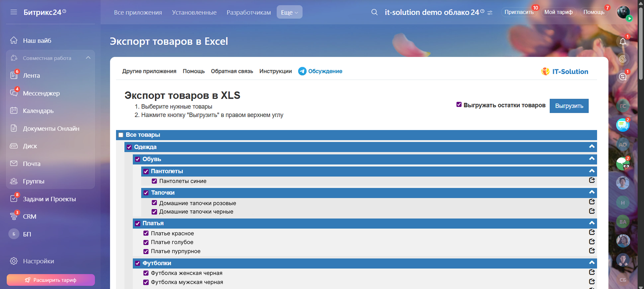Open the Telegram Обсуждение icon
The width and height of the screenshot is (644, 289).
[302, 71]
